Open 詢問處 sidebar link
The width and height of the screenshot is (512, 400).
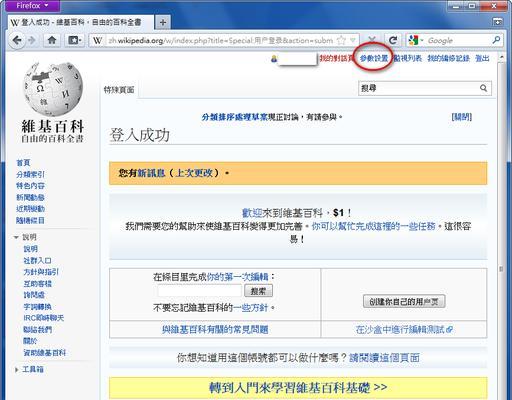pos(34,295)
